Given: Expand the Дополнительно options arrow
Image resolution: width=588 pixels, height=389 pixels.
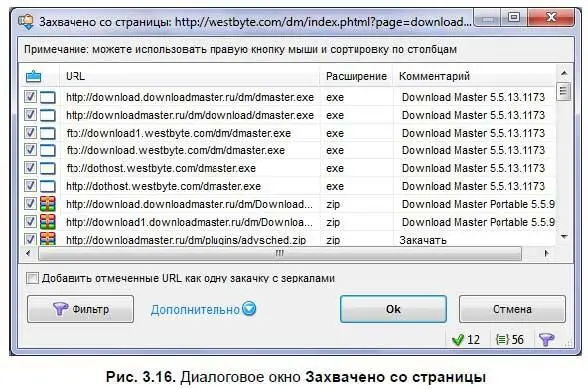Looking at the screenshot, I should click(249, 309).
